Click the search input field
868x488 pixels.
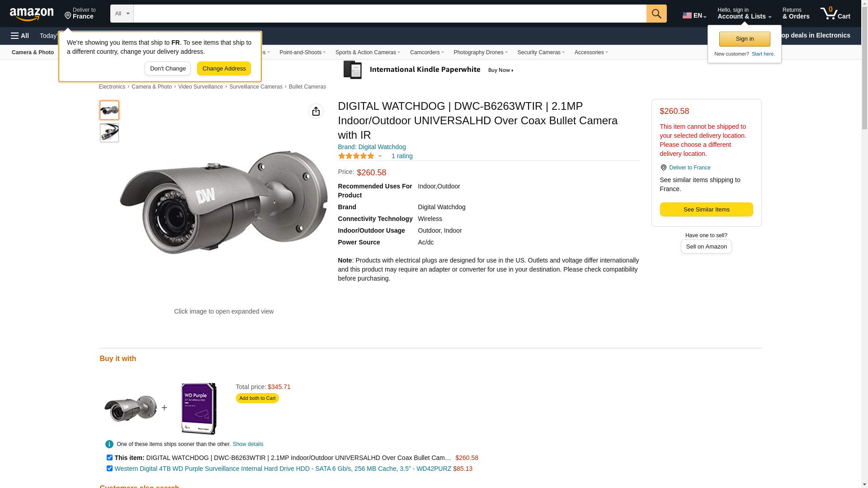click(389, 14)
